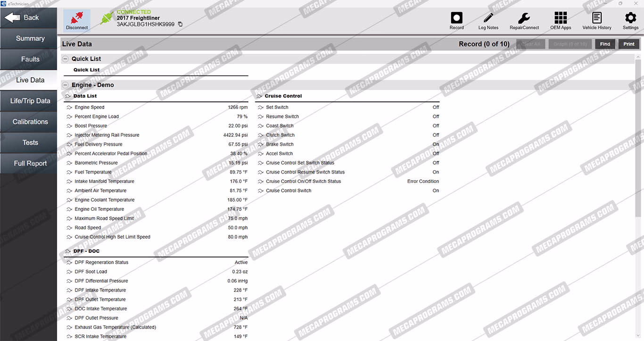This screenshot has height=341, width=644.
Task: Click graph icon beside Barometric Pressure
Action: tap(69, 163)
